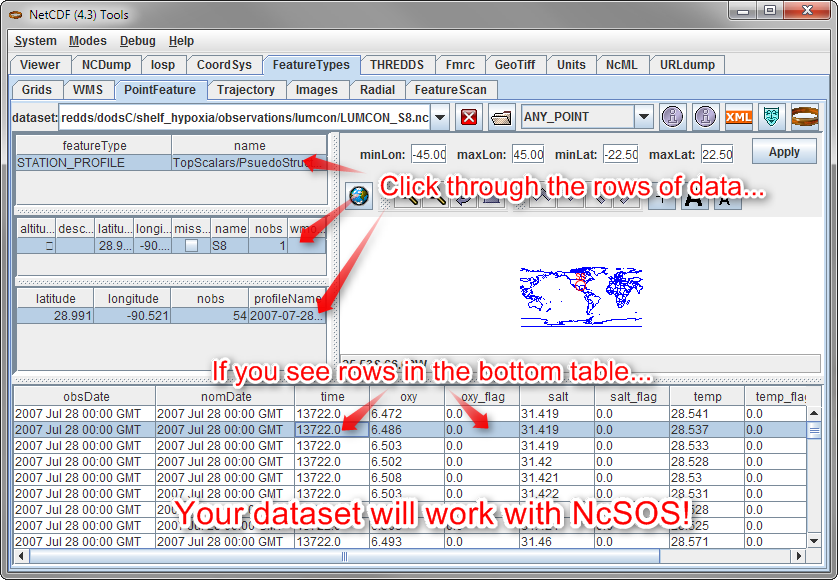
Task: Open the file chooser folder icon
Action: (x=501, y=117)
